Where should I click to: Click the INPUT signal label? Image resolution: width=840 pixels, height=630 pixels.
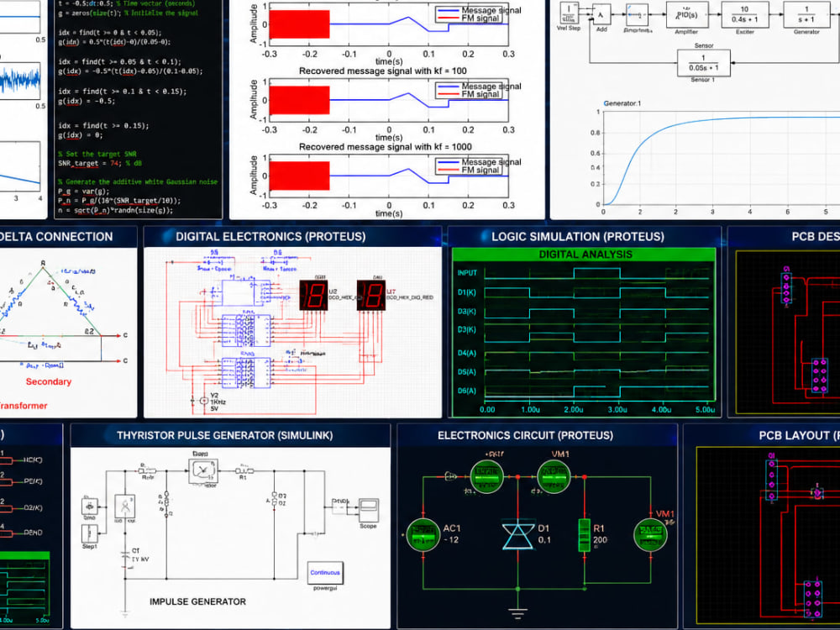click(467, 273)
